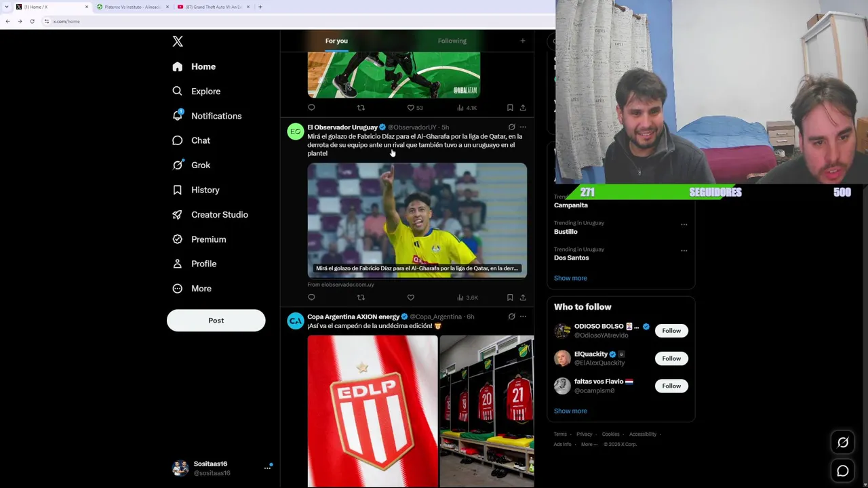Open Creator Studio

coord(210,215)
